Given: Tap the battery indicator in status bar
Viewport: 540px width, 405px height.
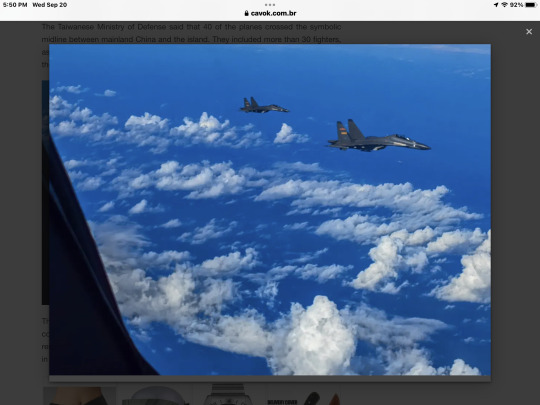Looking at the screenshot, I should click(x=531, y=5).
